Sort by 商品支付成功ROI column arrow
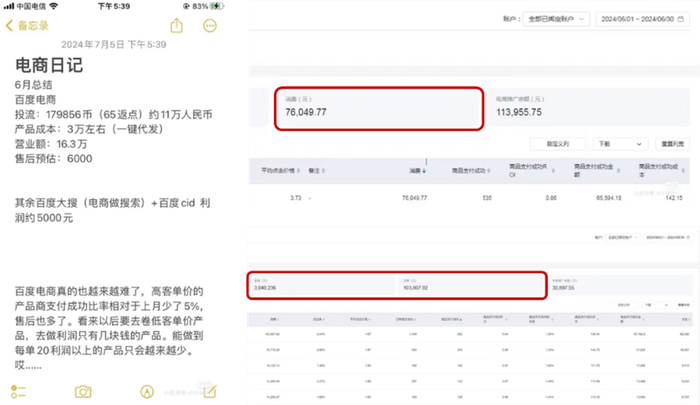The image size is (700, 405). [x=553, y=171]
